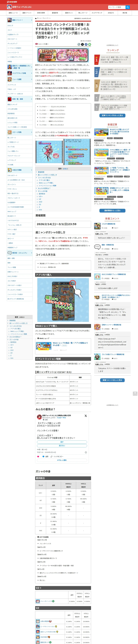
Task: Open Webショップの商品一覧 link card
Action: coord(63,346)
